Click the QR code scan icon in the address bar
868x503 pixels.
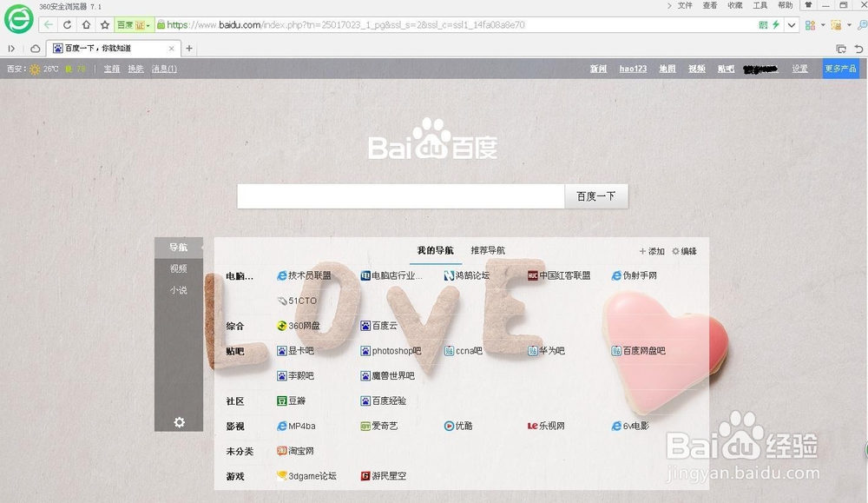pyautogui.click(x=764, y=25)
